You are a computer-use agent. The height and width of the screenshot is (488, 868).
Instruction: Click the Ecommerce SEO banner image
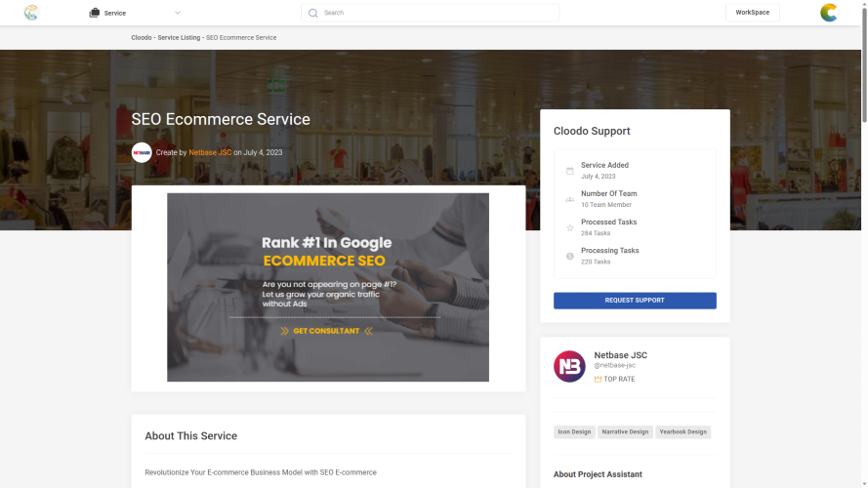pos(328,287)
